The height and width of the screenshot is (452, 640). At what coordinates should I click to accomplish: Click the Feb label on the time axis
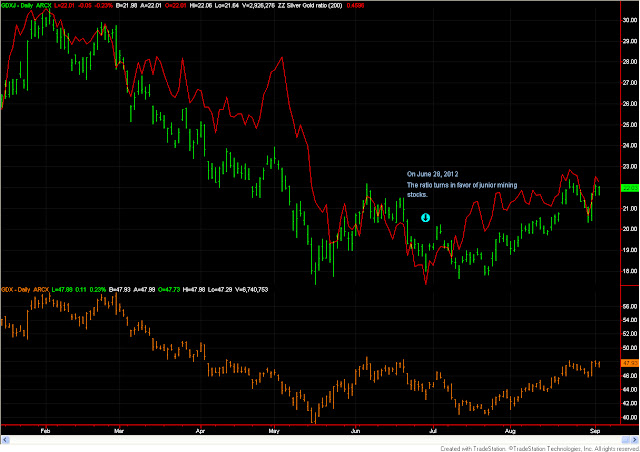(45, 431)
